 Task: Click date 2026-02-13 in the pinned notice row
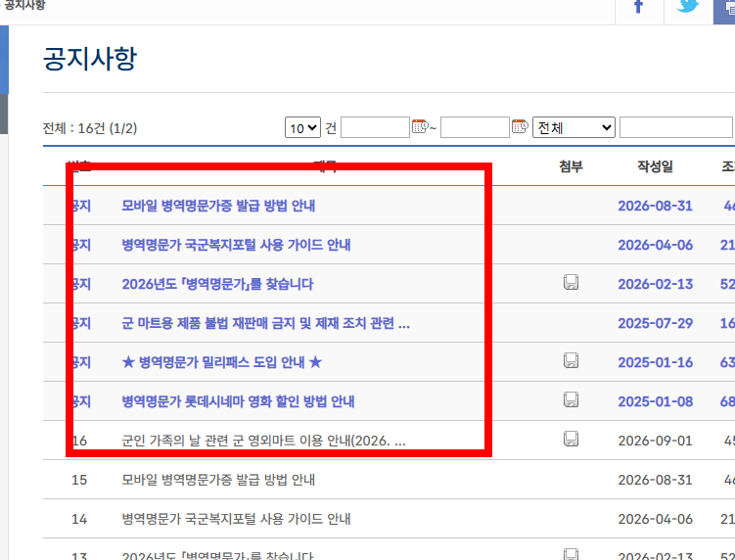[656, 284]
